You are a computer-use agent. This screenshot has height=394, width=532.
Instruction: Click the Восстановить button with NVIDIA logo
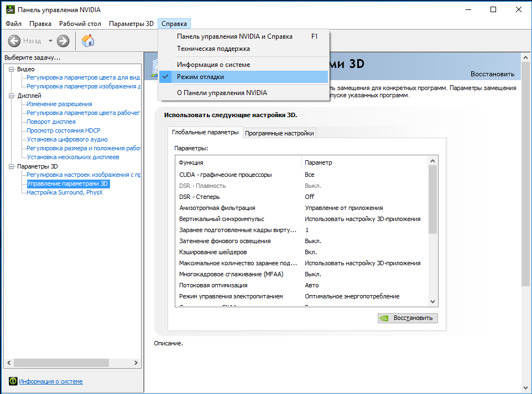[408, 318]
